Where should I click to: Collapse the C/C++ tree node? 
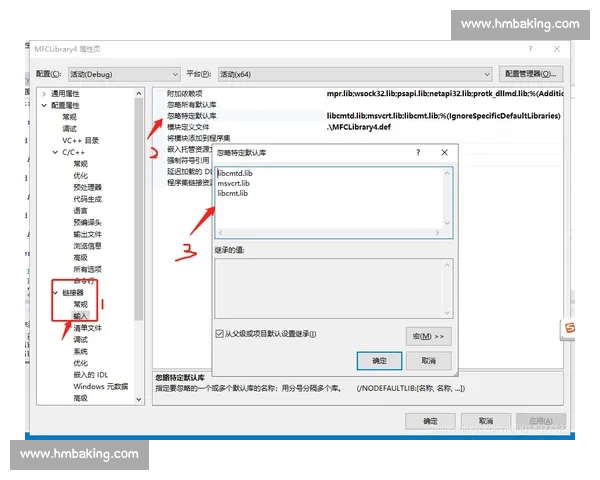[55, 152]
